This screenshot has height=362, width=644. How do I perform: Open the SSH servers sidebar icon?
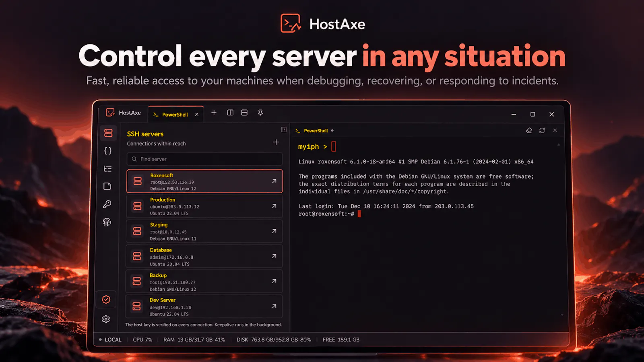click(x=108, y=133)
